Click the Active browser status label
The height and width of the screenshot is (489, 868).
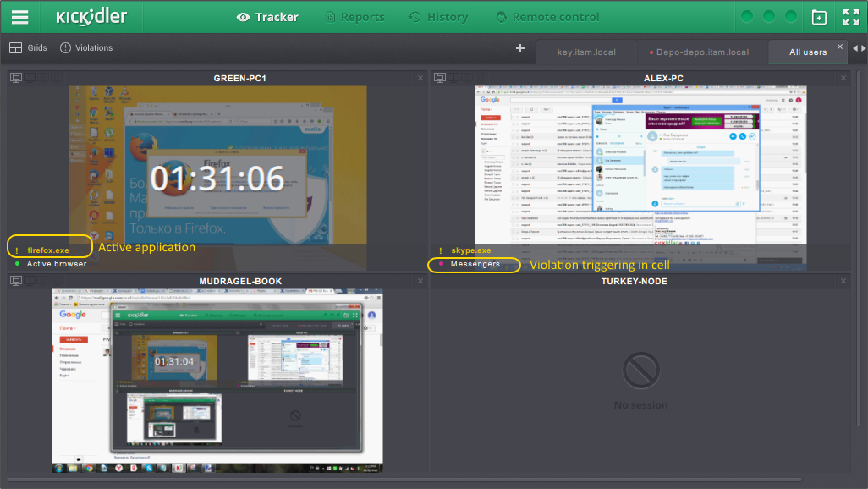pyautogui.click(x=57, y=264)
